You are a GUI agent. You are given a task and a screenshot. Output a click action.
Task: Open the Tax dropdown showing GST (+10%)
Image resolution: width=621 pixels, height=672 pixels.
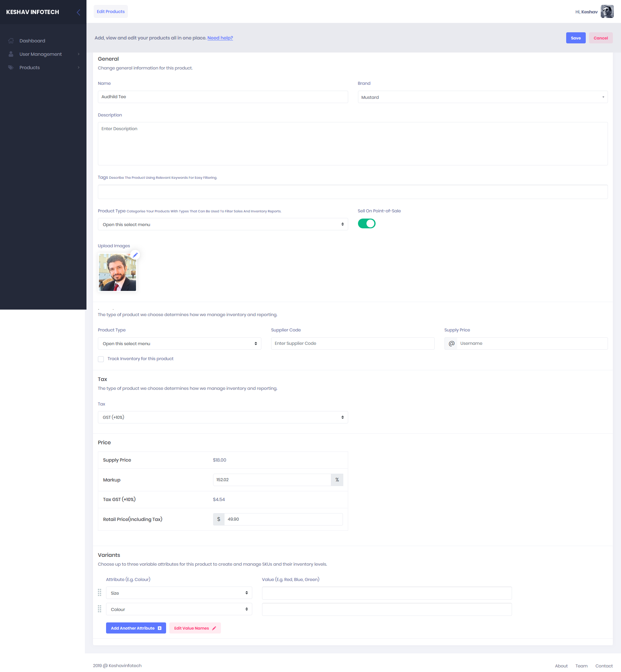[223, 417]
